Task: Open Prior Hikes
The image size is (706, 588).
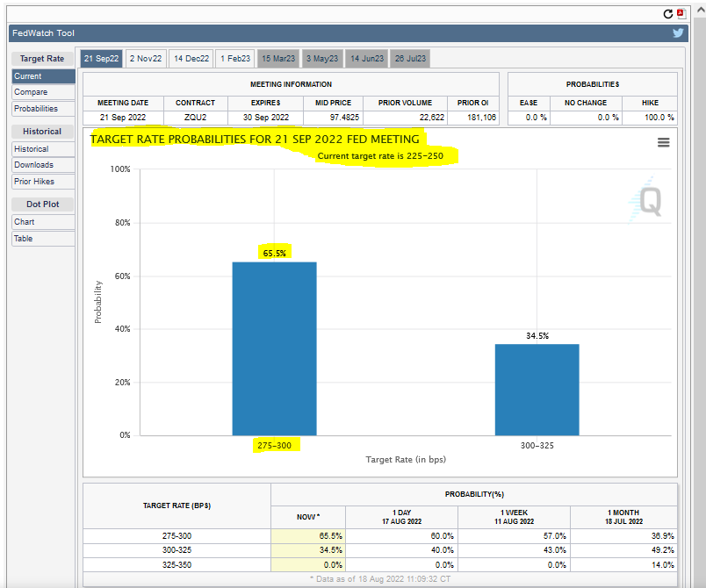Action: coord(43,182)
